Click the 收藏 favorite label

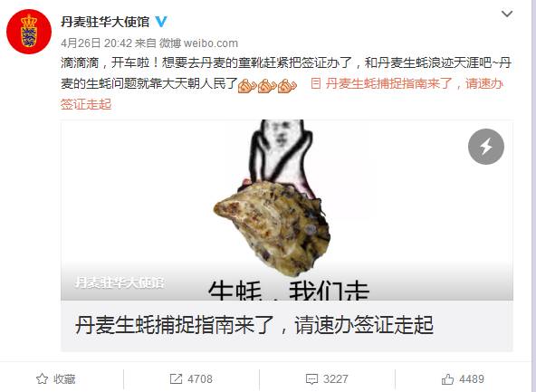click(x=64, y=378)
